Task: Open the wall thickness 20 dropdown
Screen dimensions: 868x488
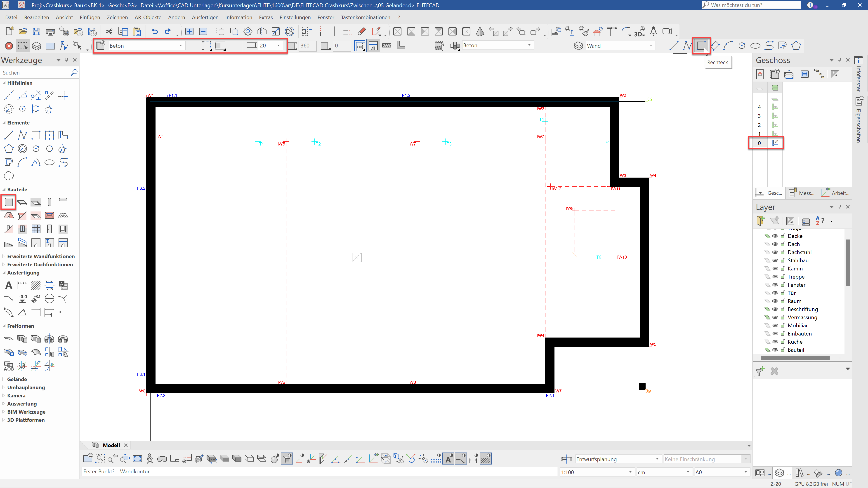Action: [x=278, y=45]
